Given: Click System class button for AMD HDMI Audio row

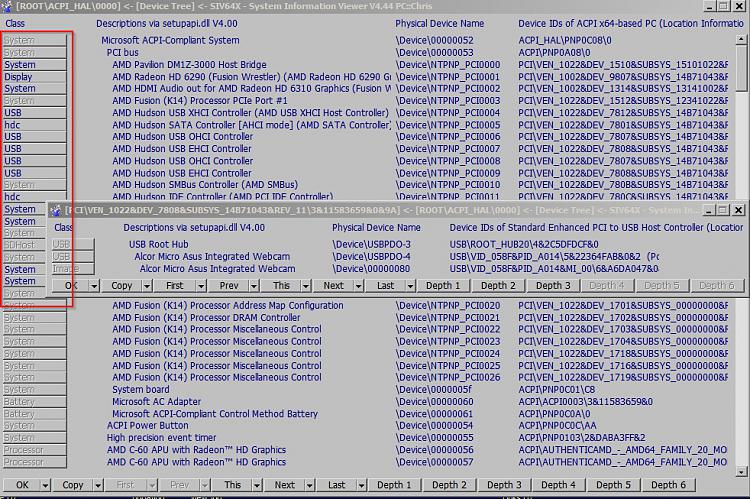Looking at the screenshot, I should click(34, 89).
